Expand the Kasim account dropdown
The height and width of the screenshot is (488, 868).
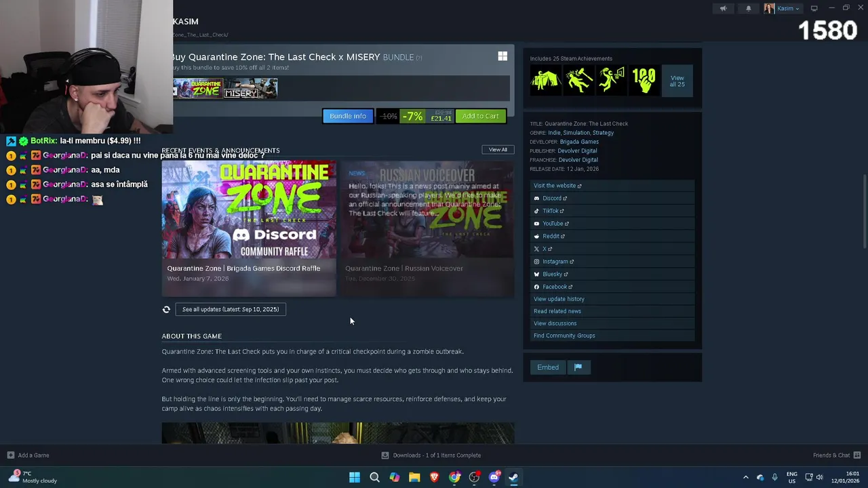(x=783, y=8)
